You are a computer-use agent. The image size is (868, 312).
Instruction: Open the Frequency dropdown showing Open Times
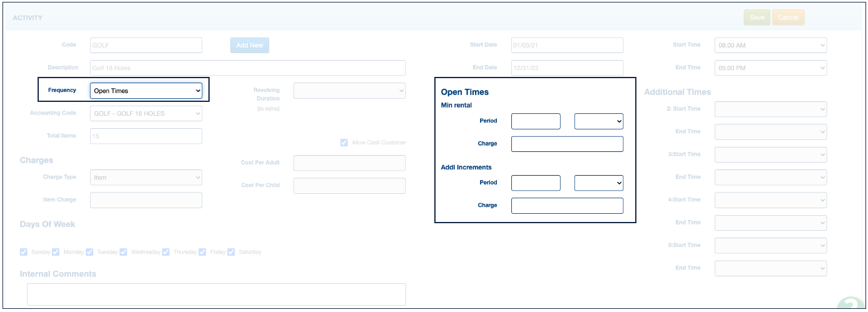click(x=146, y=91)
